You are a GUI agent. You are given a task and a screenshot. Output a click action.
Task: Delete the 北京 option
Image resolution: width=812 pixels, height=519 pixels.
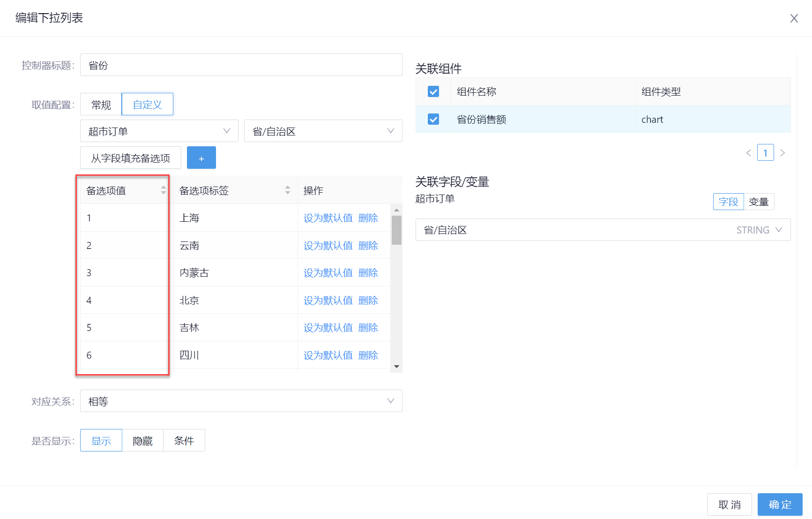368,300
